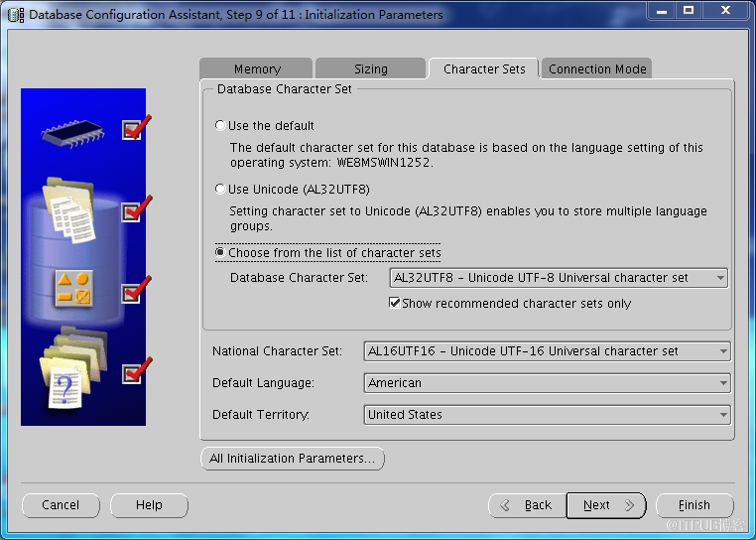
Task: Click the 'Default Territory:' label
Action: coord(261,415)
